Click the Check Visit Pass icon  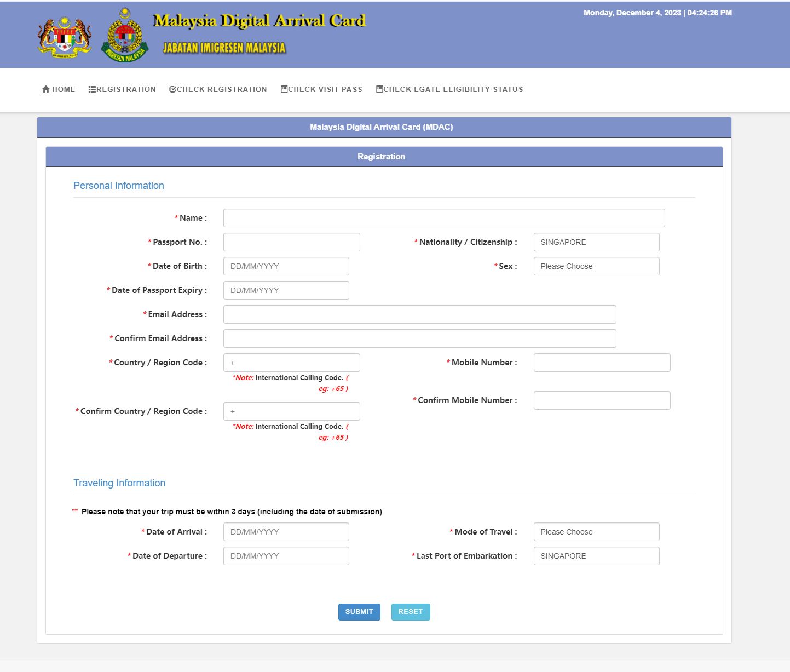tap(284, 89)
